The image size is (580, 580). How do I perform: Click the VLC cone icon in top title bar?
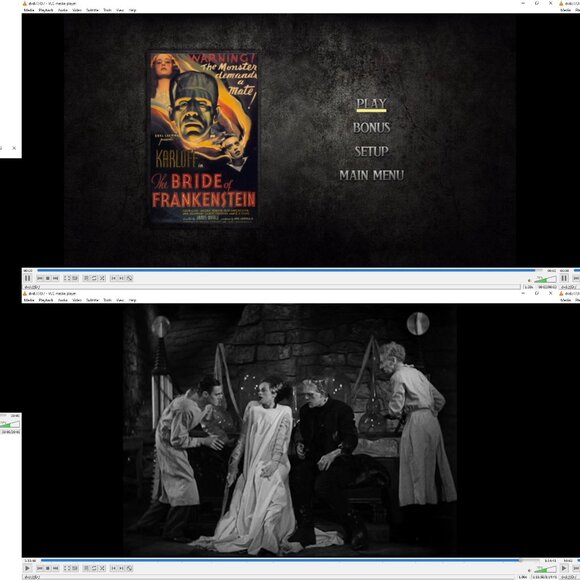pos(25,3)
